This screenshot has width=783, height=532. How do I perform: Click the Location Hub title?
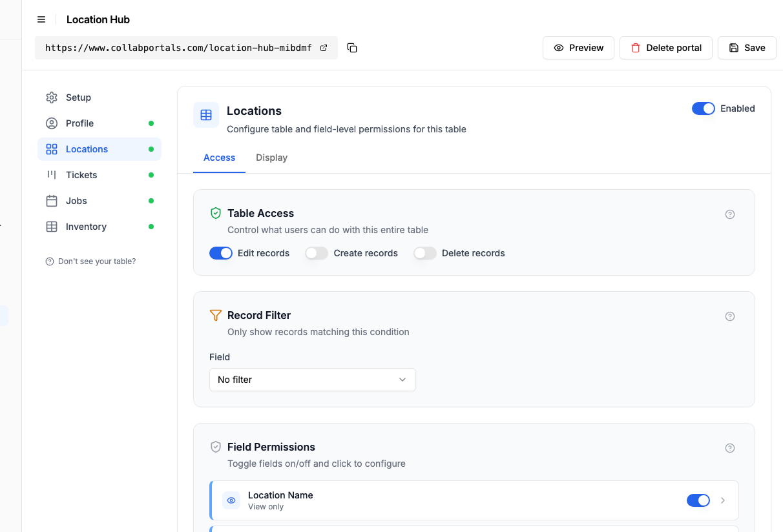(x=98, y=19)
